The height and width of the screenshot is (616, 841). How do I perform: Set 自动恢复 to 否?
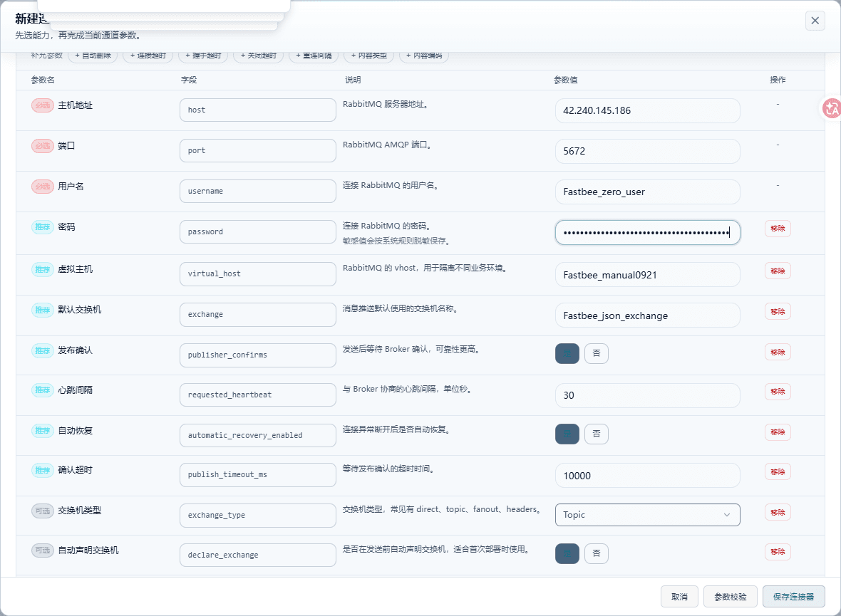click(596, 434)
